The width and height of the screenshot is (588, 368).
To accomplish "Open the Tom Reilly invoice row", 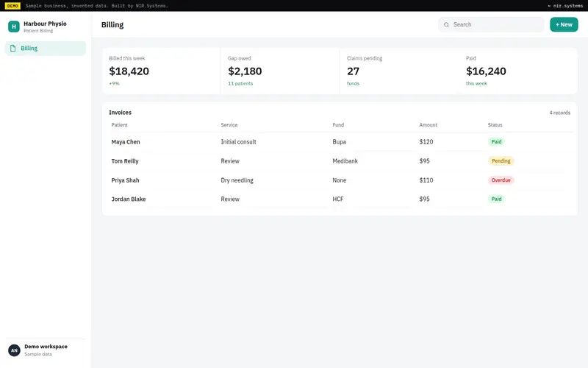I will (x=340, y=161).
